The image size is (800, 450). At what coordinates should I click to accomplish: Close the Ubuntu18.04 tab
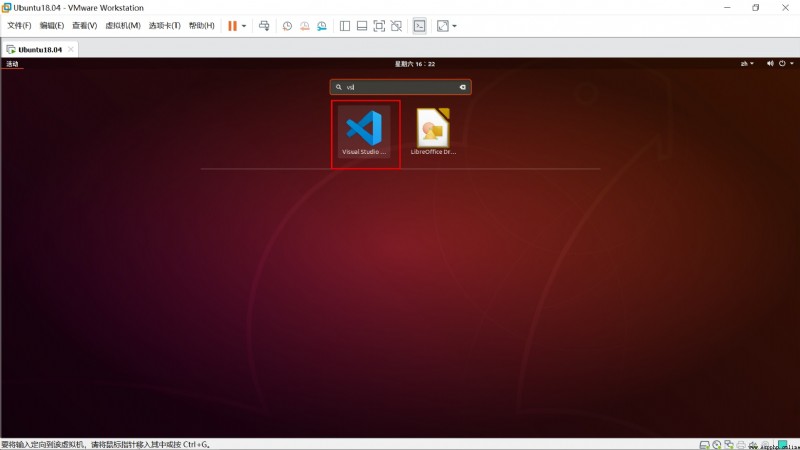[71, 49]
